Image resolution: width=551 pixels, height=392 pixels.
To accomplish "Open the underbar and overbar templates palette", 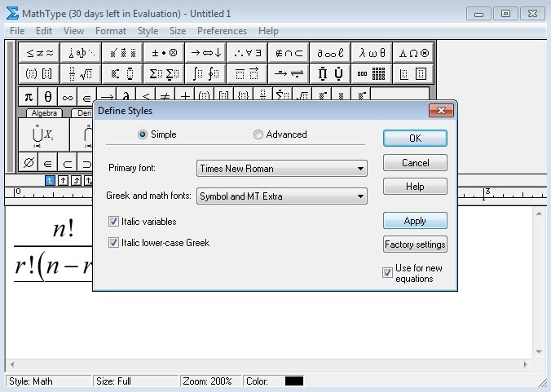I will [247, 73].
